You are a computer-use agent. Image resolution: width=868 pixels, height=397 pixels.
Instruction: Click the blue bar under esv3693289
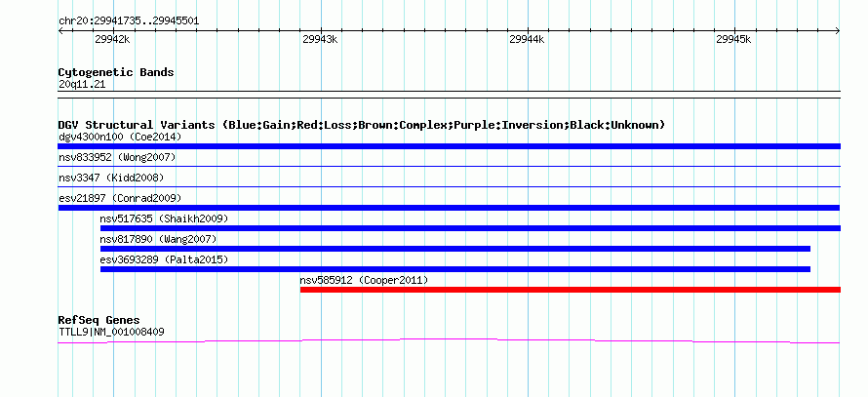455,269
